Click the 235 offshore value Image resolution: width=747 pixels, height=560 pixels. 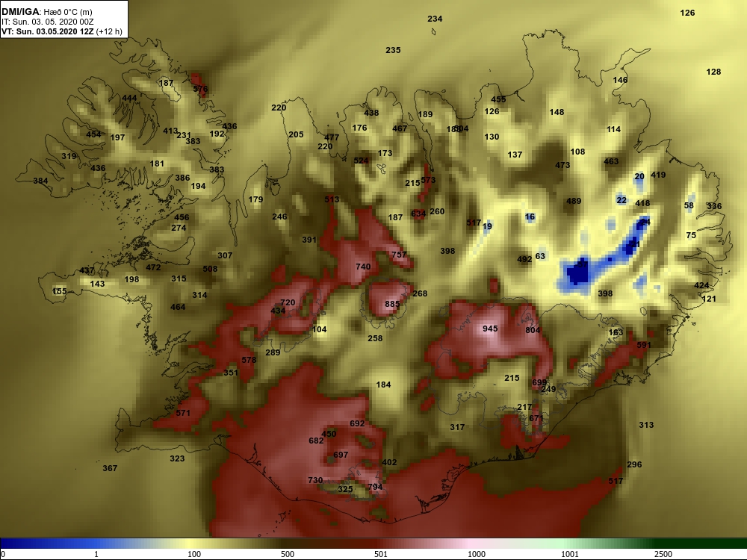(393, 50)
